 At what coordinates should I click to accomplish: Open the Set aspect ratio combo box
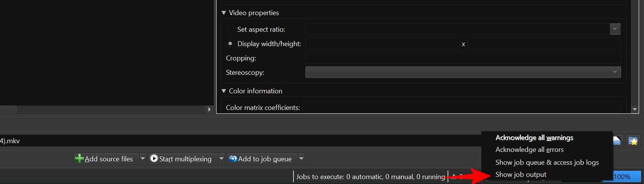coord(463,29)
